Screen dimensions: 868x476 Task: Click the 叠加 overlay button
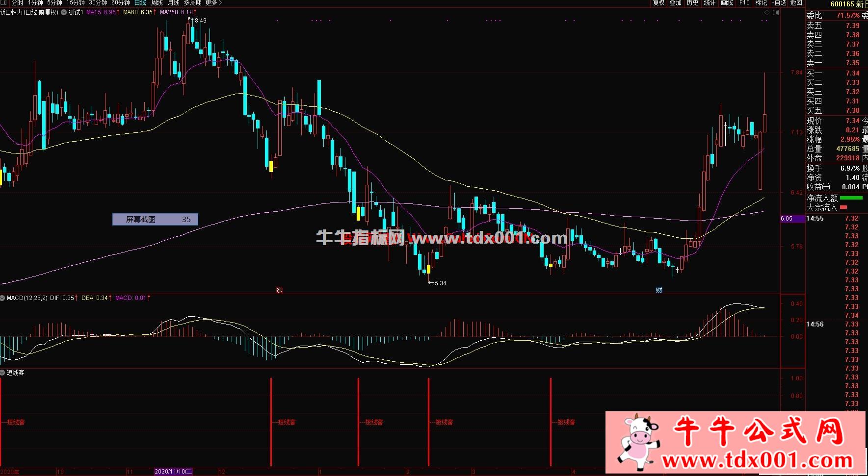[x=676, y=3]
